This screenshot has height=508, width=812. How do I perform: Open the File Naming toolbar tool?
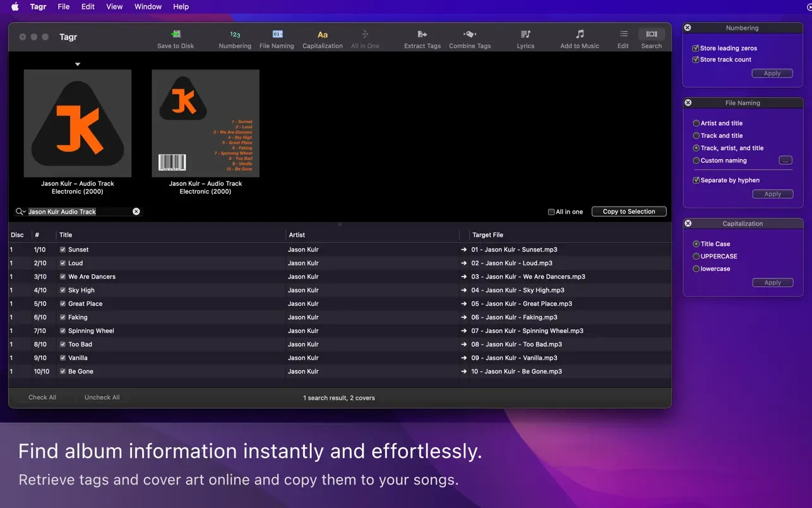coord(277,35)
